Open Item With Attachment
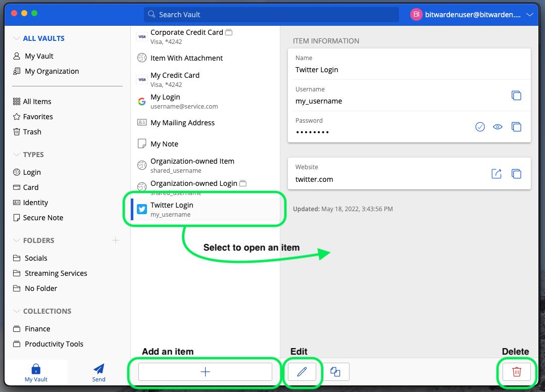Image resolution: width=545 pixels, height=392 pixels. pyautogui.click(x=206, y=58)
